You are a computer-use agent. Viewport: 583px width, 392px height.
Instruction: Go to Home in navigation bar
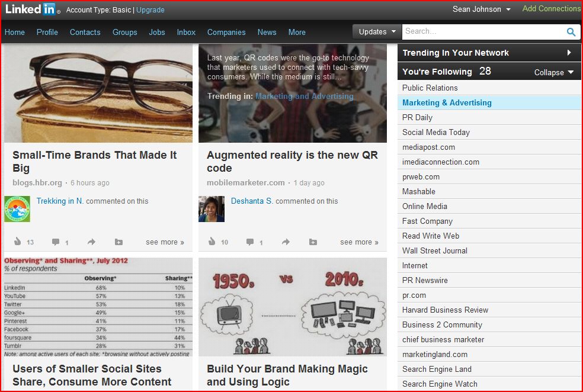click(x=14, y=33)
